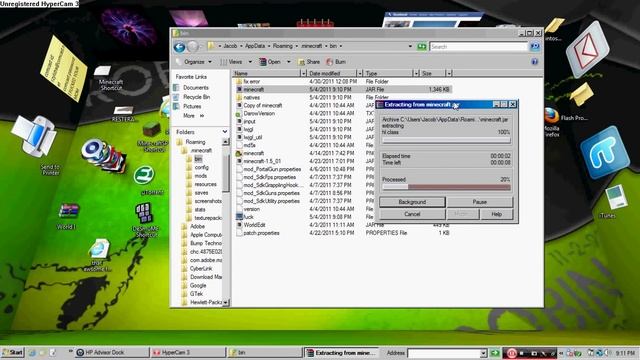Switch to Extracting from mine... taskbar item
This screenshot has height=360, width=640.
tap(341, 353)
